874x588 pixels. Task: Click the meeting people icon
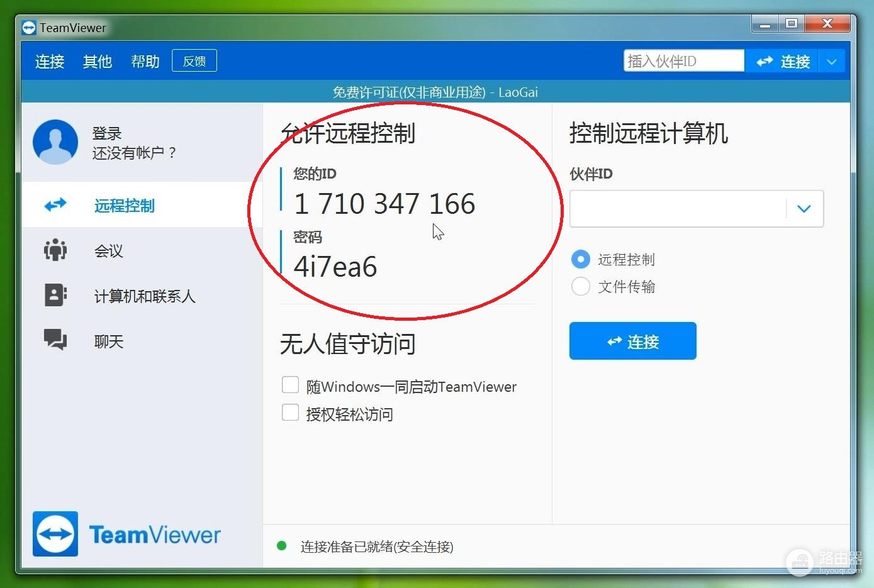click(55, 250)
